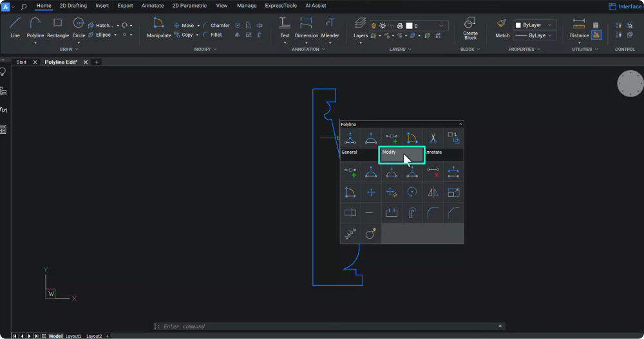Click the Rectangle tool in the ribbon
The image size is (644, 339).
(x=58, y=27)
